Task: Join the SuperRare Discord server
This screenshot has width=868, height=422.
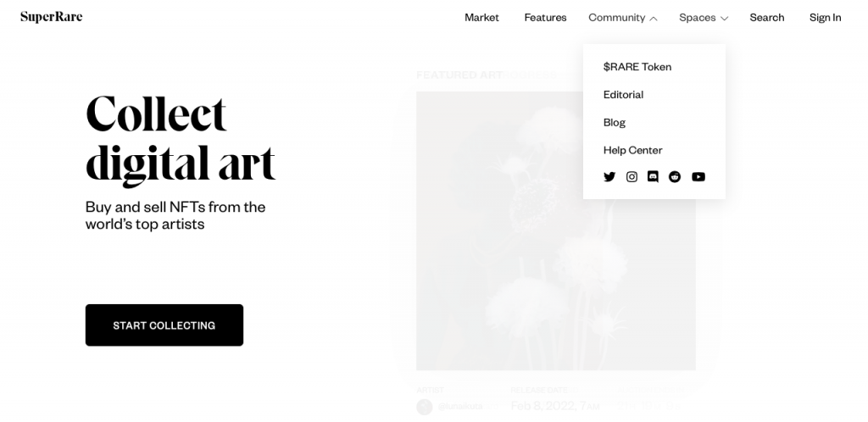Action: (x=653, y=177)
